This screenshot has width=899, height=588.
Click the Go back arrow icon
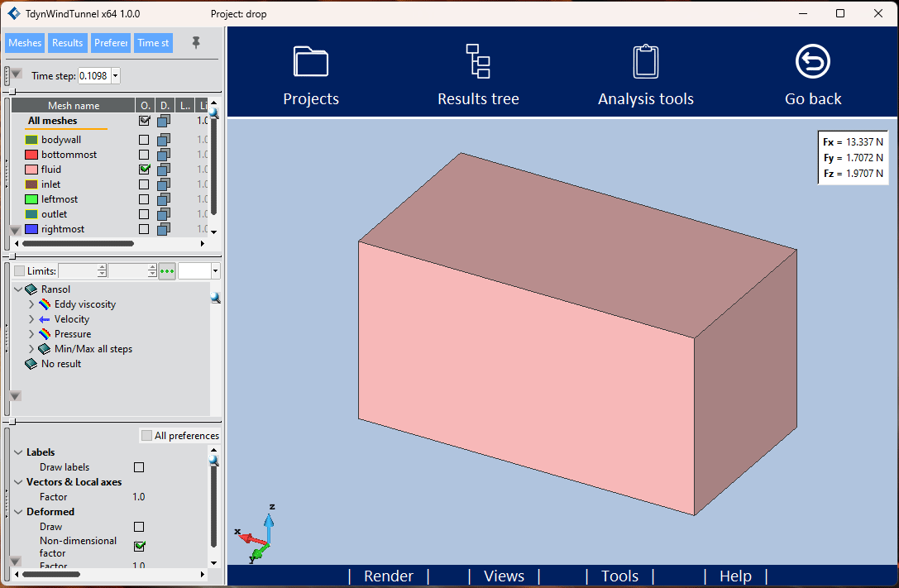(812, 61)
